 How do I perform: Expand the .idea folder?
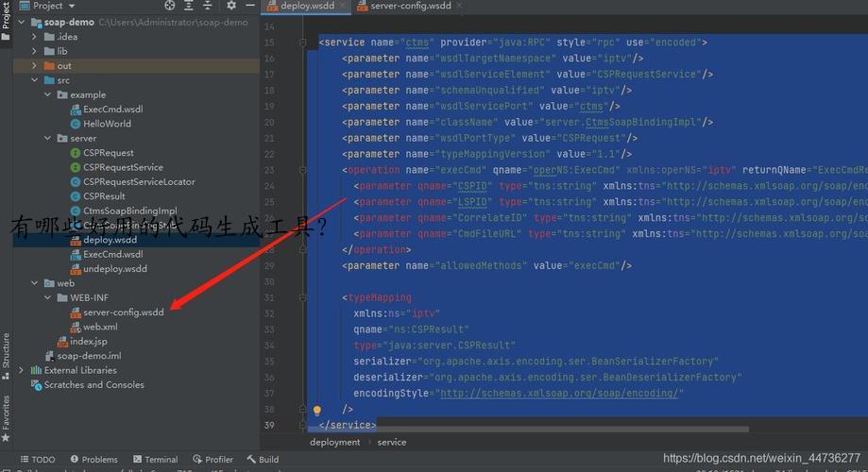36,37
